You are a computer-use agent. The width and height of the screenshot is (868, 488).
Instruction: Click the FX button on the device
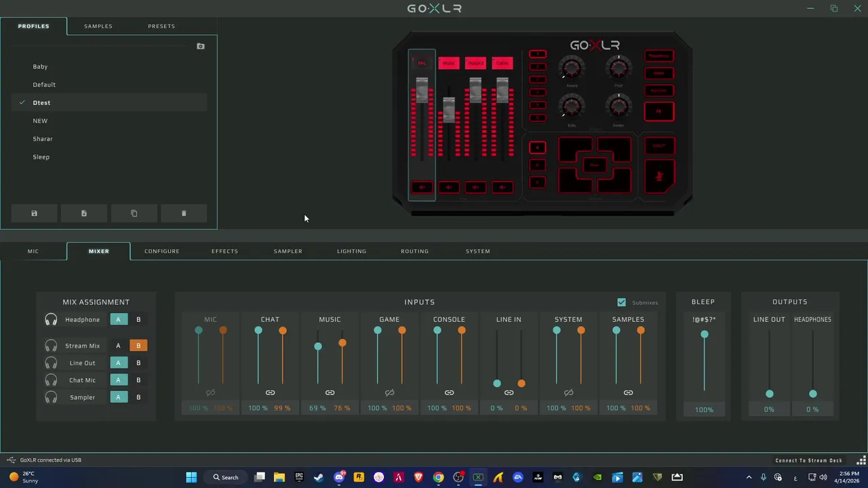[x=659, y=111]
